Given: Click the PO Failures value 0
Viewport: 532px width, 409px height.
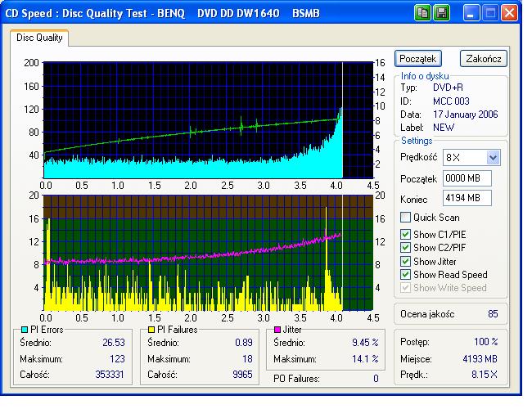Looking at the screenshot, I should [376, 379].
